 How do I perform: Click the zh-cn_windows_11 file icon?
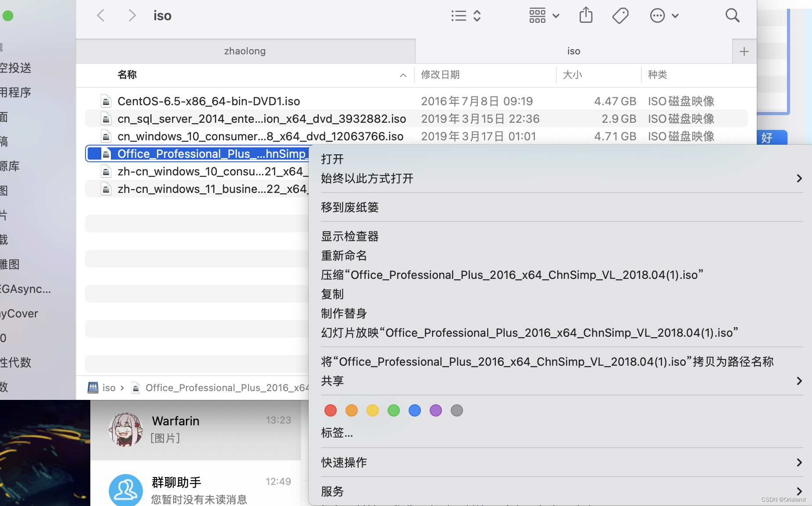[x=106, y=189]
